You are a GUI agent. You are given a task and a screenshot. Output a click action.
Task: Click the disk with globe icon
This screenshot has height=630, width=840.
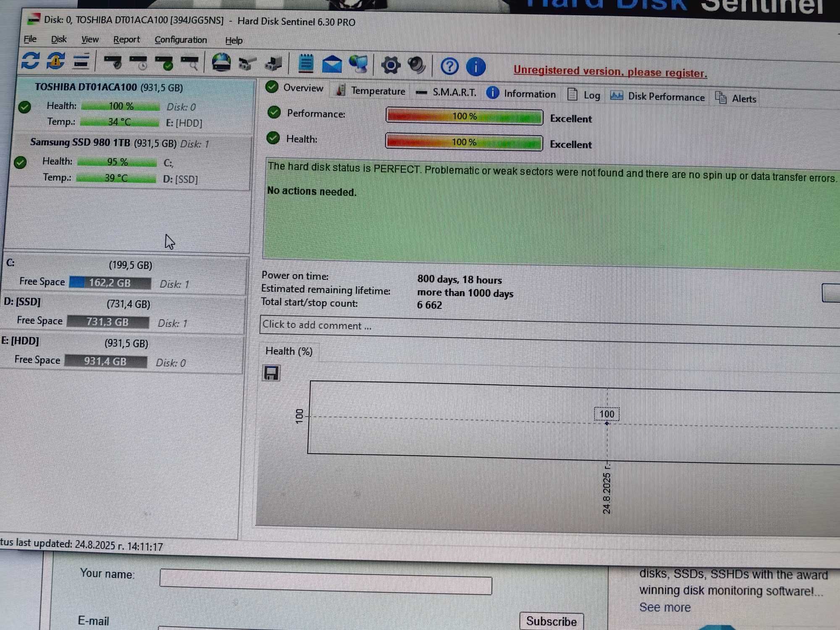pos(221,63)
